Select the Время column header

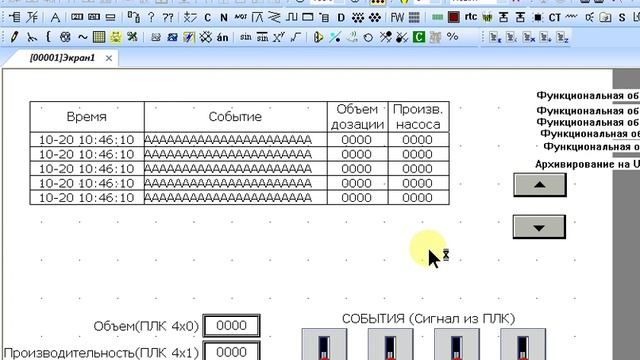click(x=87, y=117)
